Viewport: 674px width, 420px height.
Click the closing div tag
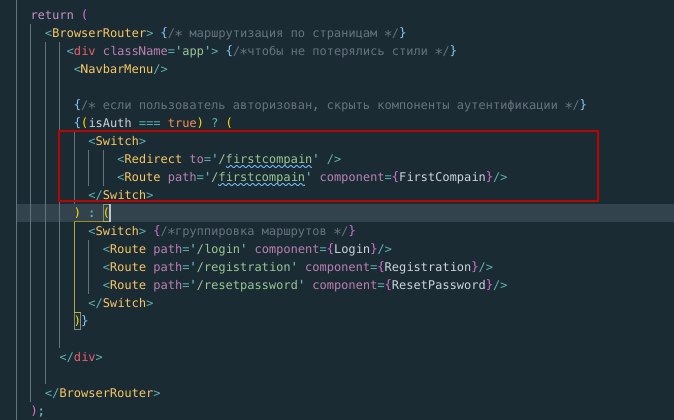point(81,357)
